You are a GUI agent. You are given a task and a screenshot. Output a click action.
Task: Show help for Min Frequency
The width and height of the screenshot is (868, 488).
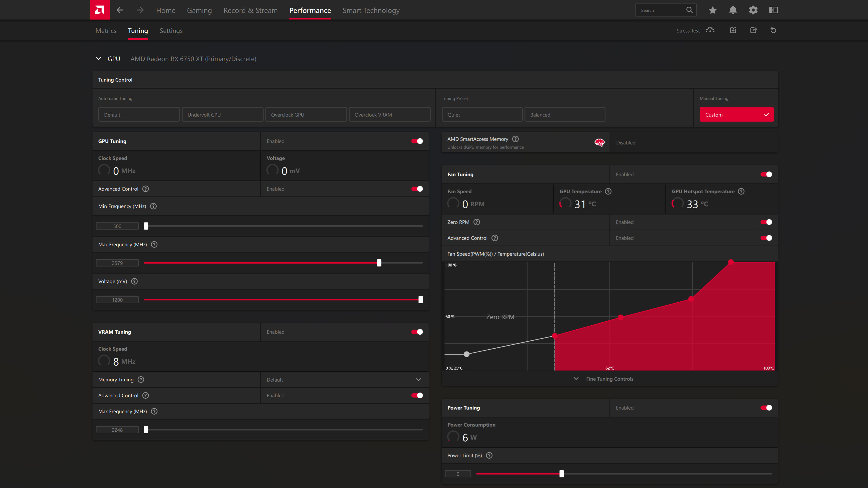click(x=153, y=206)
